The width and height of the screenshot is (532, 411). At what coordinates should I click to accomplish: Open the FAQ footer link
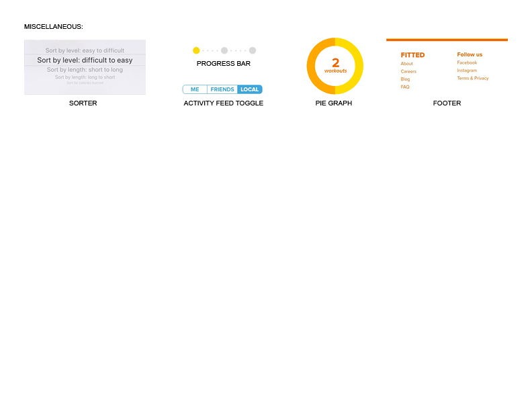[405, 87]
